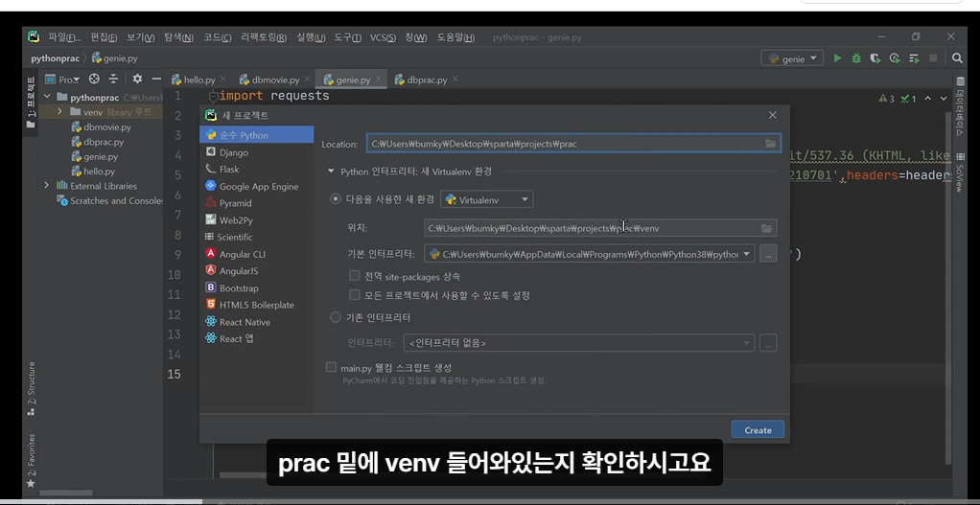Browse folder icon in 위치 venv field
Viewport: 980px width, 505px height.
[767, 228]
